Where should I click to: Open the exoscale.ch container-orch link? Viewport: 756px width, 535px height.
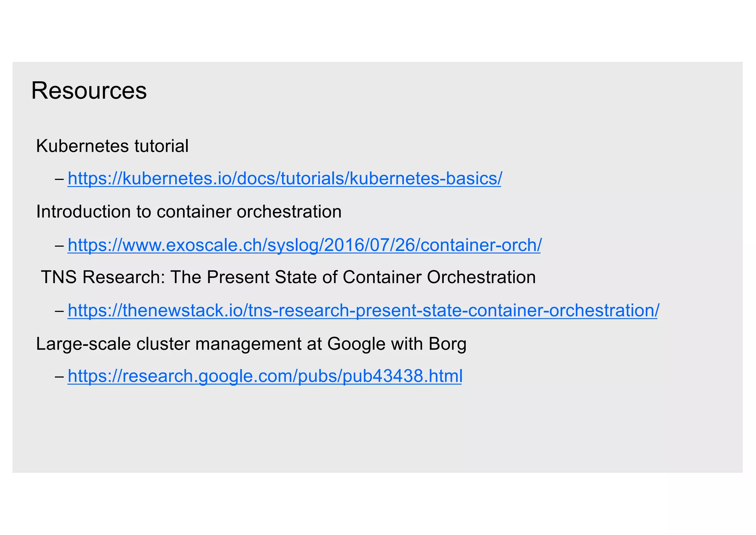304,245
